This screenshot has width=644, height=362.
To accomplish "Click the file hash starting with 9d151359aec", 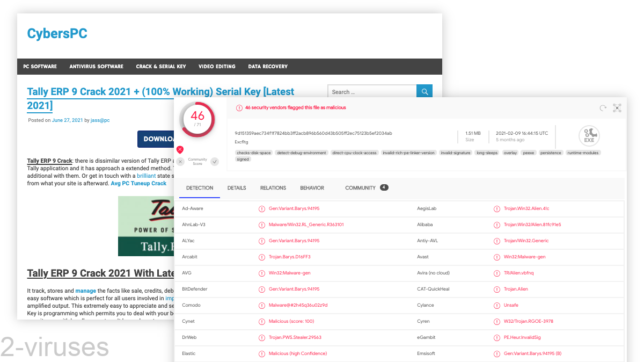I will point(313,133).
